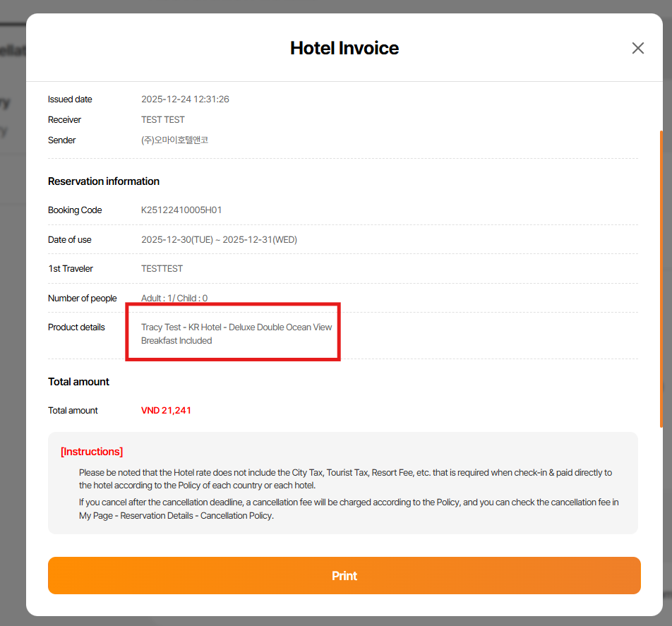Click the receiver name TEST TEST

coord(163,120)
